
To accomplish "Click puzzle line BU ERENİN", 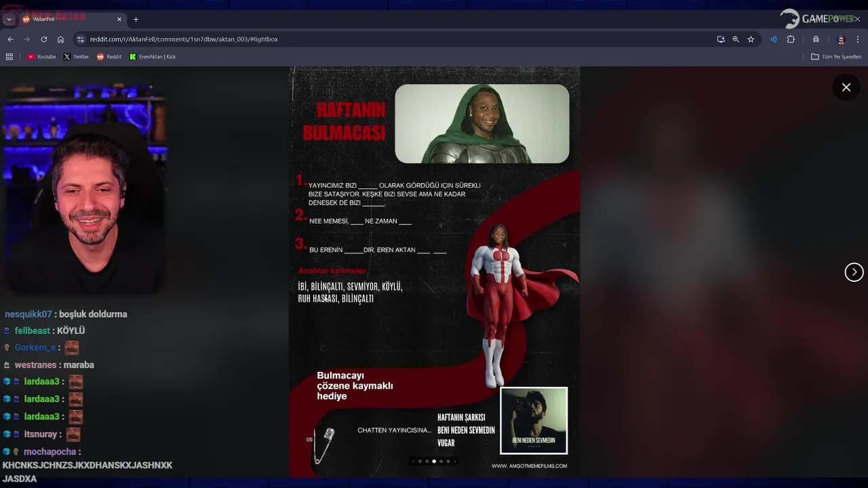I will [x=378, y=250].
